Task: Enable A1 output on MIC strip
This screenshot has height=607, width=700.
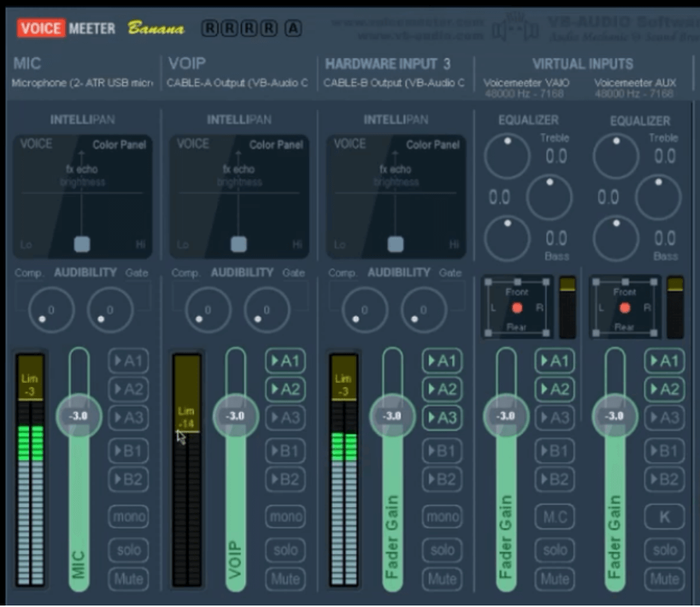Action: click(x=129, y=360)
